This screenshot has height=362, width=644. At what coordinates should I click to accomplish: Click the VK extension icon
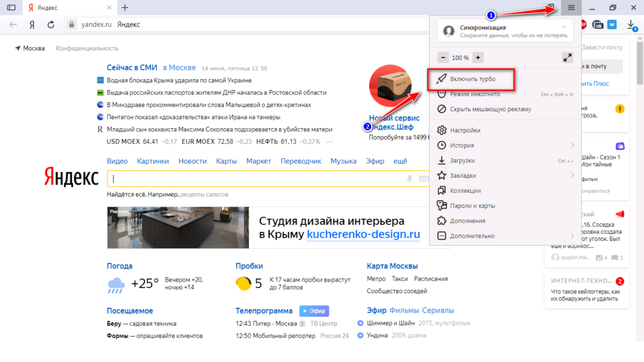pos(613,25)
